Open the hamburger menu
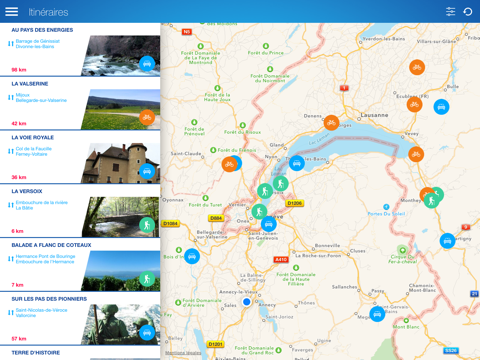Viewport: 480px width, 360px height. (x=11, y=12)
